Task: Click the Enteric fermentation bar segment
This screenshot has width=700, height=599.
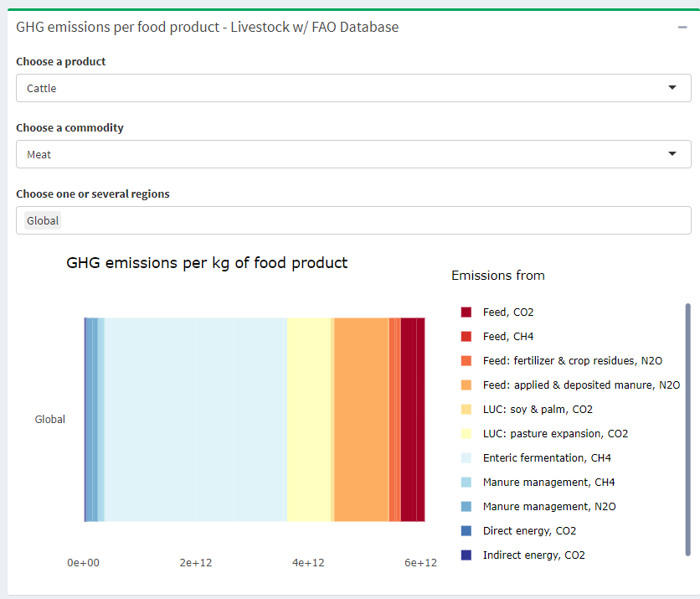Action: tap(195, 419)
